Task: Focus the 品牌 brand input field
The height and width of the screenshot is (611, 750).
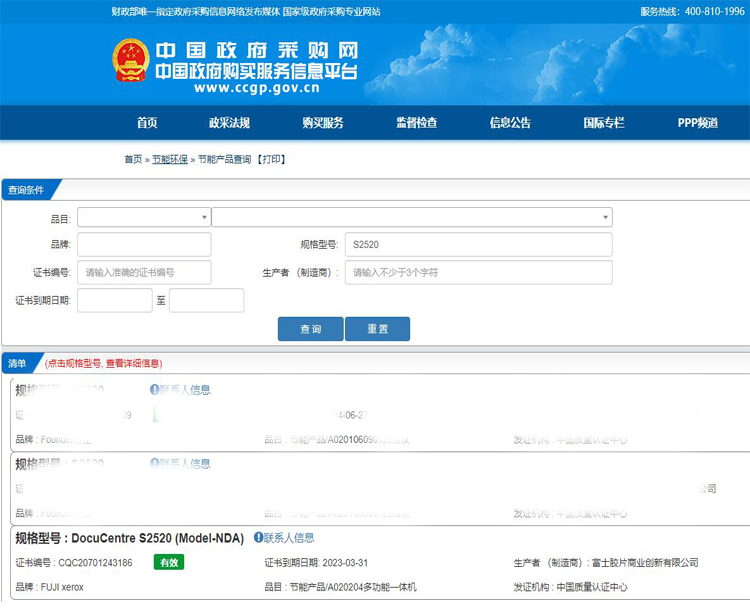Action: 144,244
